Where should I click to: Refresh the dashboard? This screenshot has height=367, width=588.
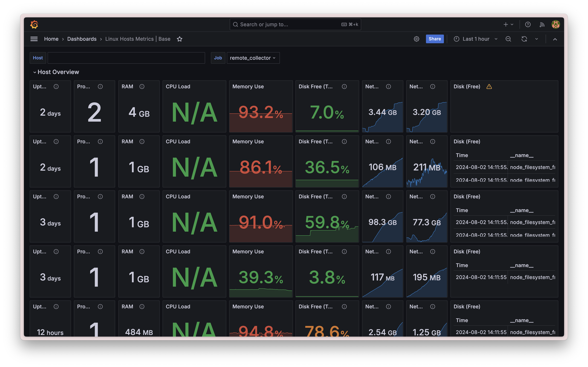[x=524, y=39]
